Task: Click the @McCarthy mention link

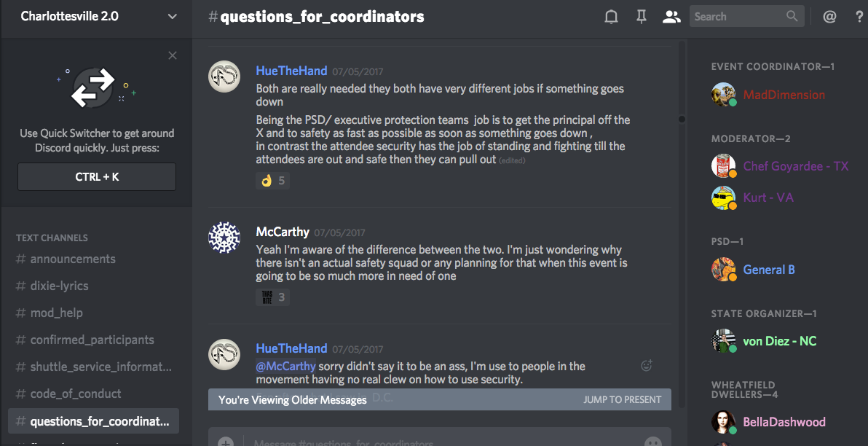Action: click(285, 366)
